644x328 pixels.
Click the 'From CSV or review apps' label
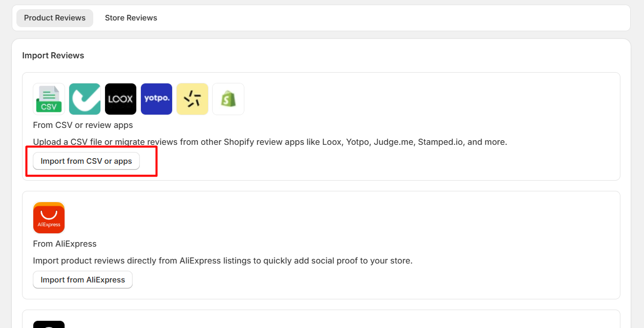click(83, 125)
